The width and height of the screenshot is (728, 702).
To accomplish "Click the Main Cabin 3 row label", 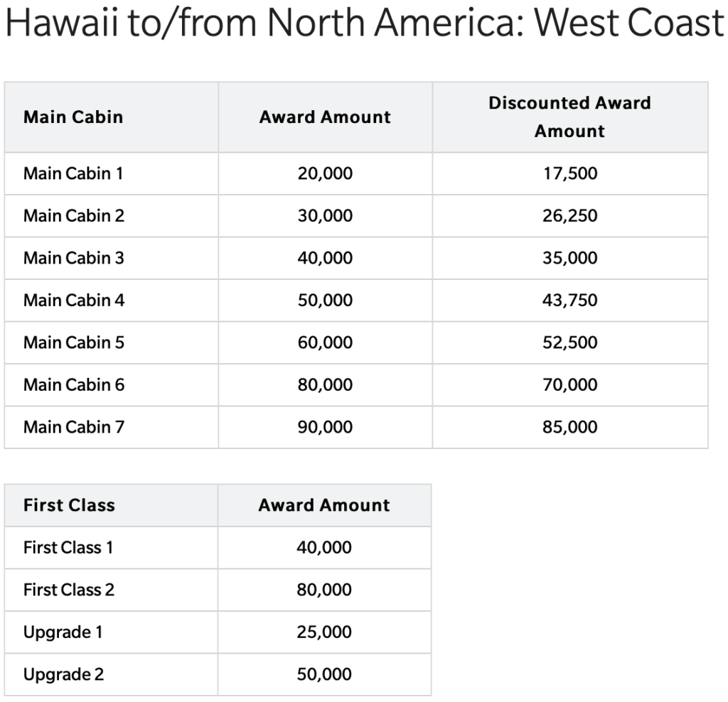I will point(74,258).
